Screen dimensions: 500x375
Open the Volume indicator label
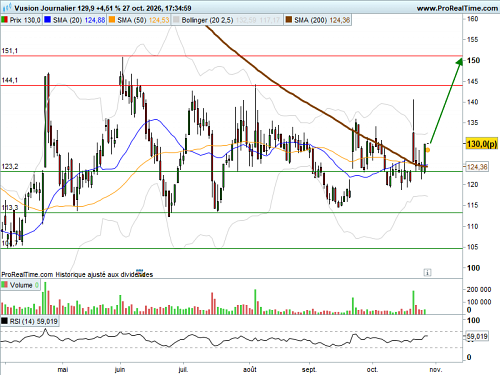(21, 285)
